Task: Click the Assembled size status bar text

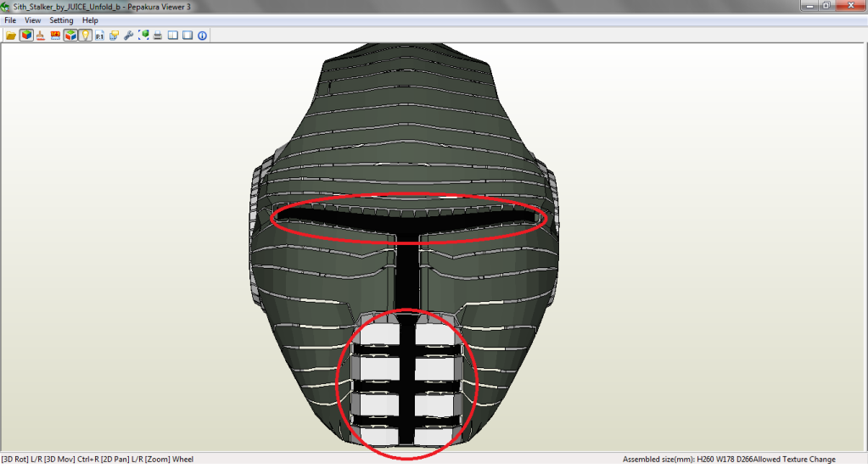Action: pyautogui.click(x=729, y=459)
